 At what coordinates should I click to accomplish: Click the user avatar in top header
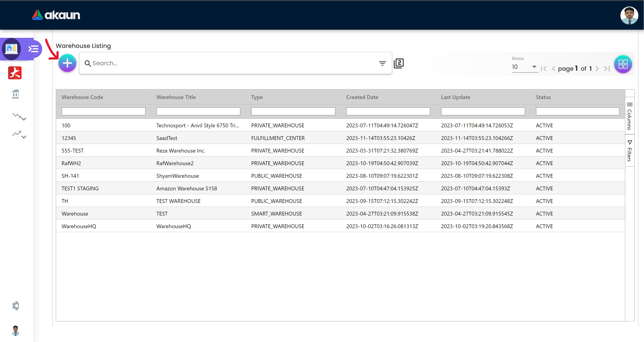coord(629,16)
